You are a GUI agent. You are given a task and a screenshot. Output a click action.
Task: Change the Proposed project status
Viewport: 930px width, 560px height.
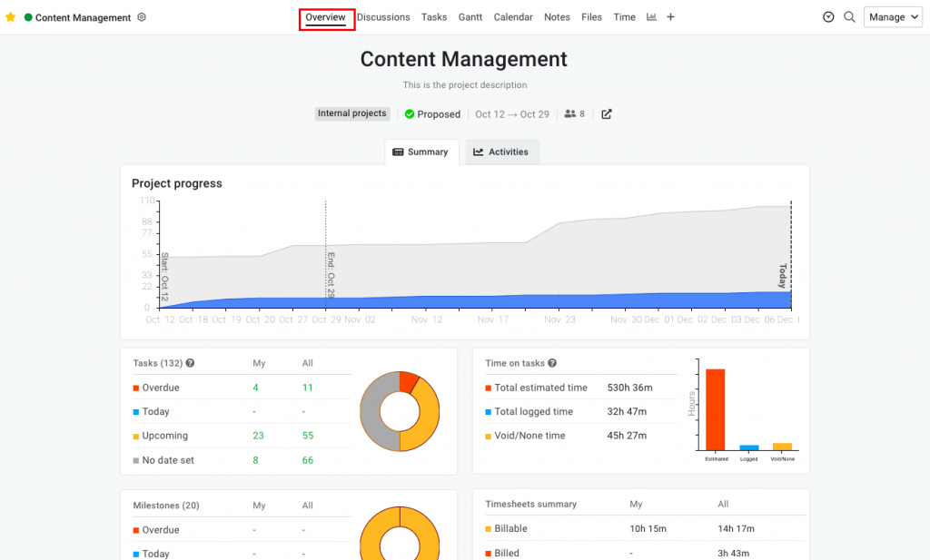[432, 113]
